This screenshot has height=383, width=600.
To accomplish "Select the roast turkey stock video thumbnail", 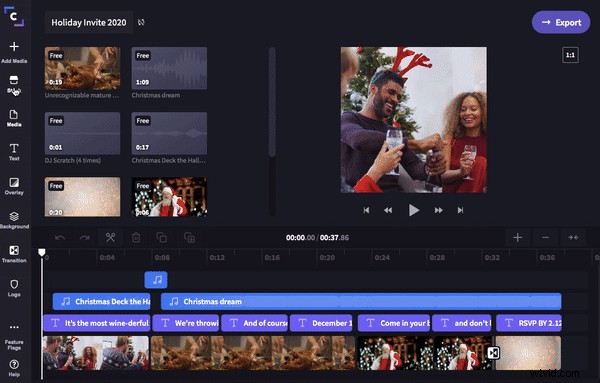I will click(x=82, y=68).
